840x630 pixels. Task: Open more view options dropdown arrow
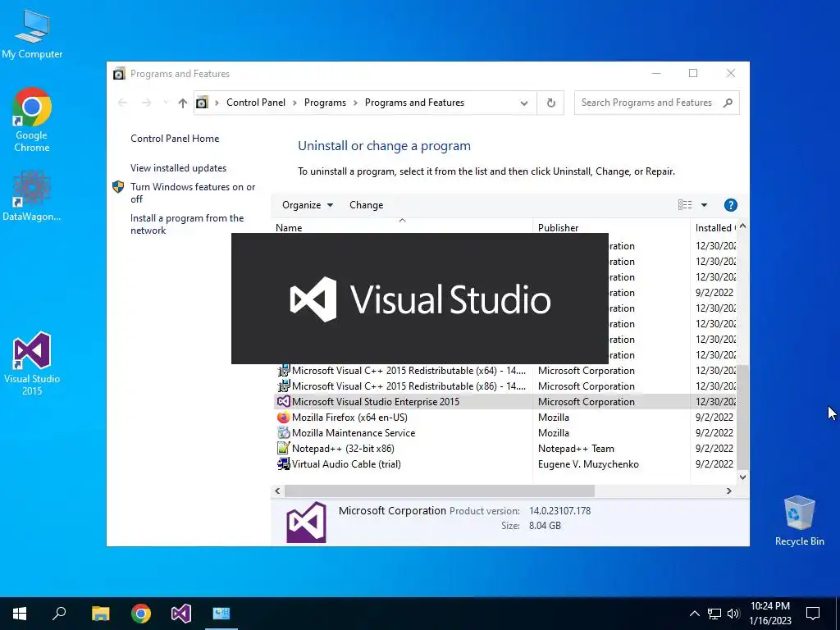tap(704, 205)
